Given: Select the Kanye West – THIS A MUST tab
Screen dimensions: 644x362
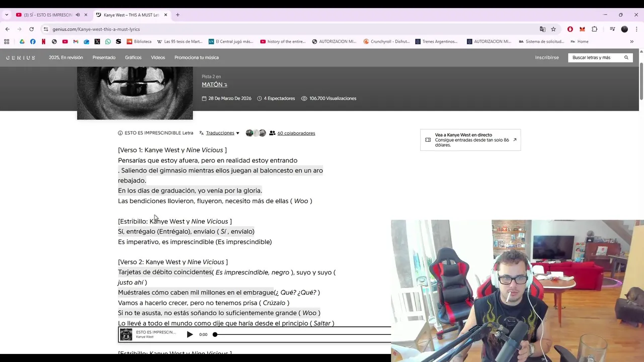Looking at the screenshot, I should (x=131, y=15).
